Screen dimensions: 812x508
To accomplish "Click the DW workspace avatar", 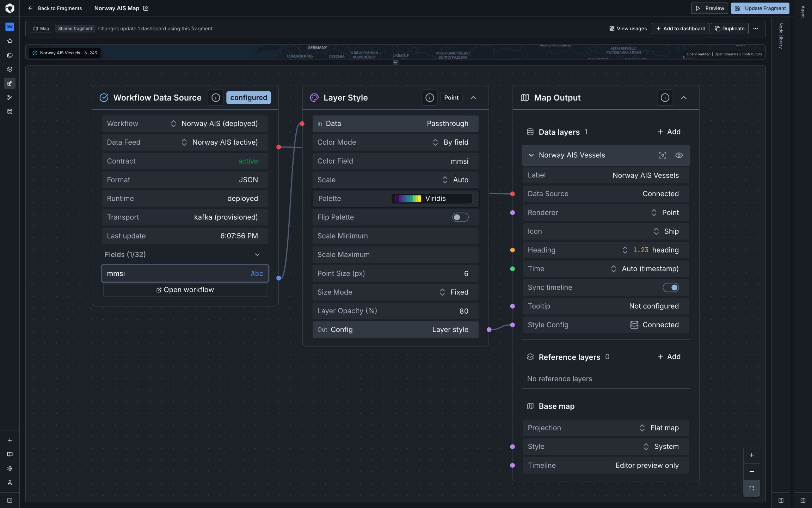I will point(10,27).
